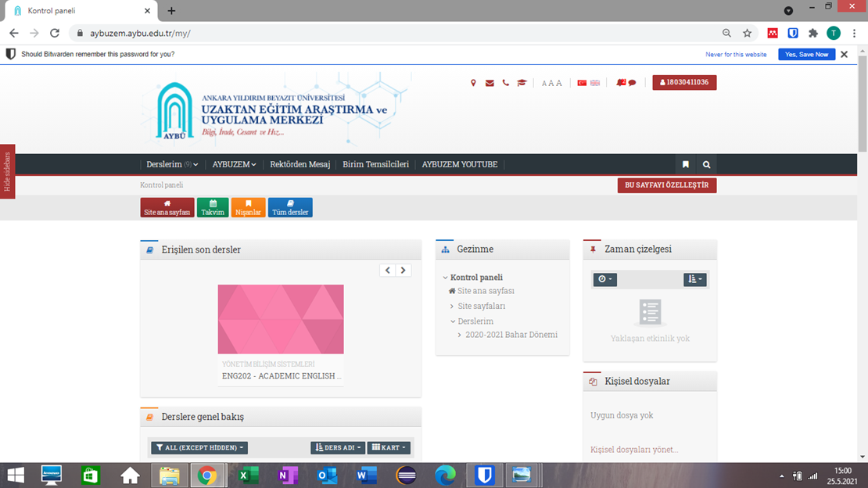Open AYBUZEM YOUTUBE menu item
Image resolution: width=868 pixels, height=488 pixels.
460,164
